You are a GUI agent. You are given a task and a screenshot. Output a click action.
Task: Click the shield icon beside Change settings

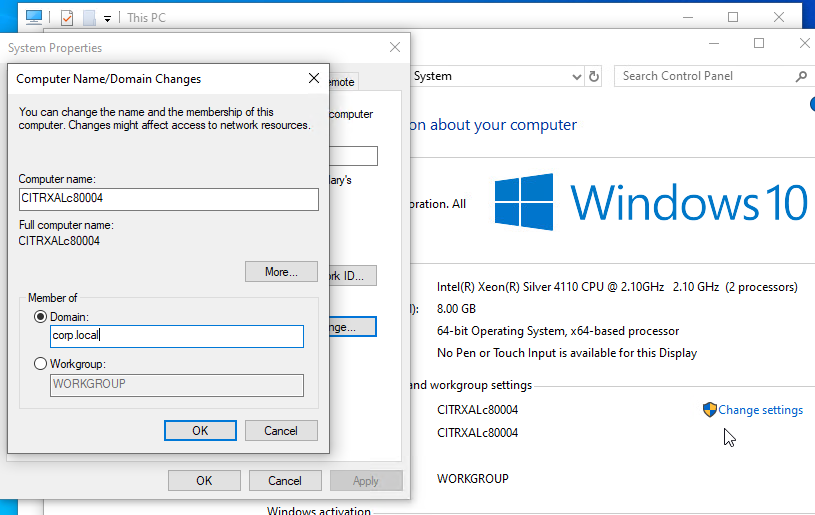point(709,410)
